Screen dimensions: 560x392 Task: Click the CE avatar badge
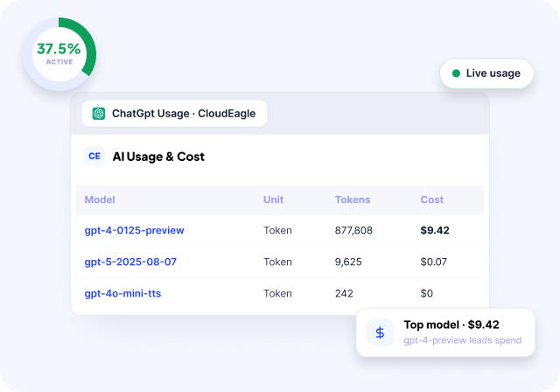tap(94, 156)
